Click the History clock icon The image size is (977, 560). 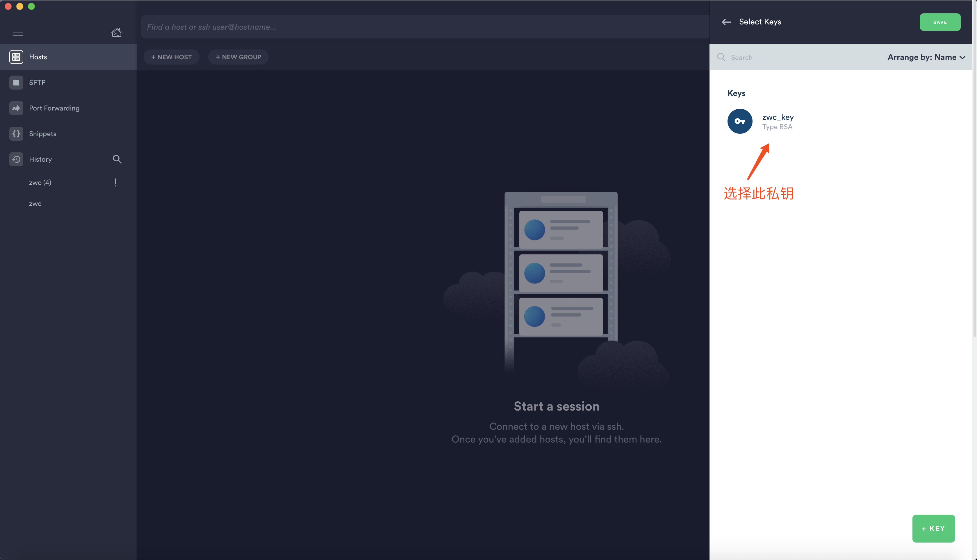[x=16, y=159]
